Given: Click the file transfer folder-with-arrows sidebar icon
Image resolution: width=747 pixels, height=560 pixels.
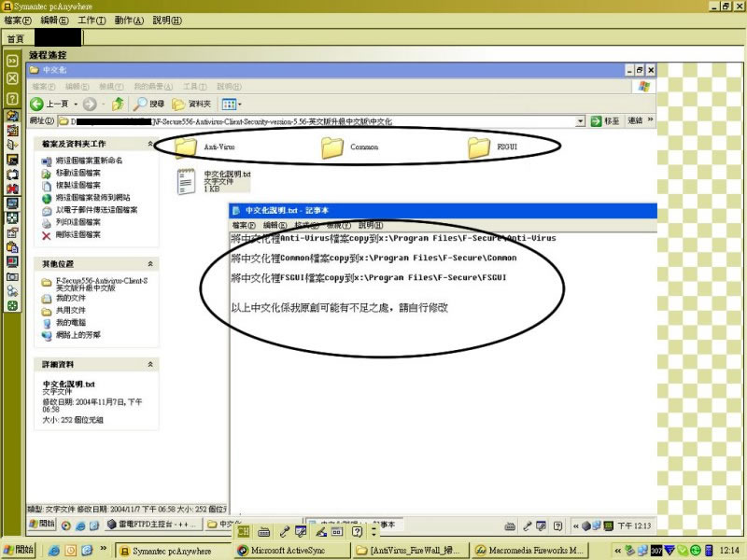Looking at the screenshot, I should [x=12, y=116].
